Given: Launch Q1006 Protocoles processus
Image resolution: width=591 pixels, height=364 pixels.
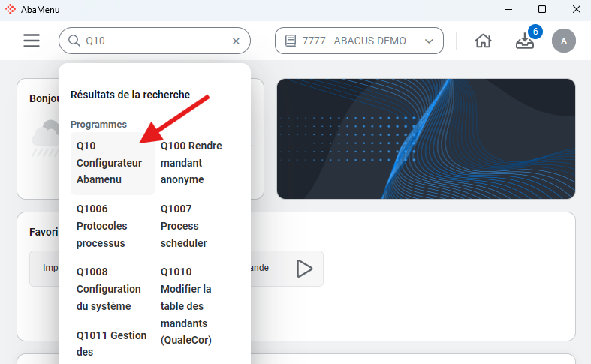Looking at the screenshot, I should coord(103,226).
